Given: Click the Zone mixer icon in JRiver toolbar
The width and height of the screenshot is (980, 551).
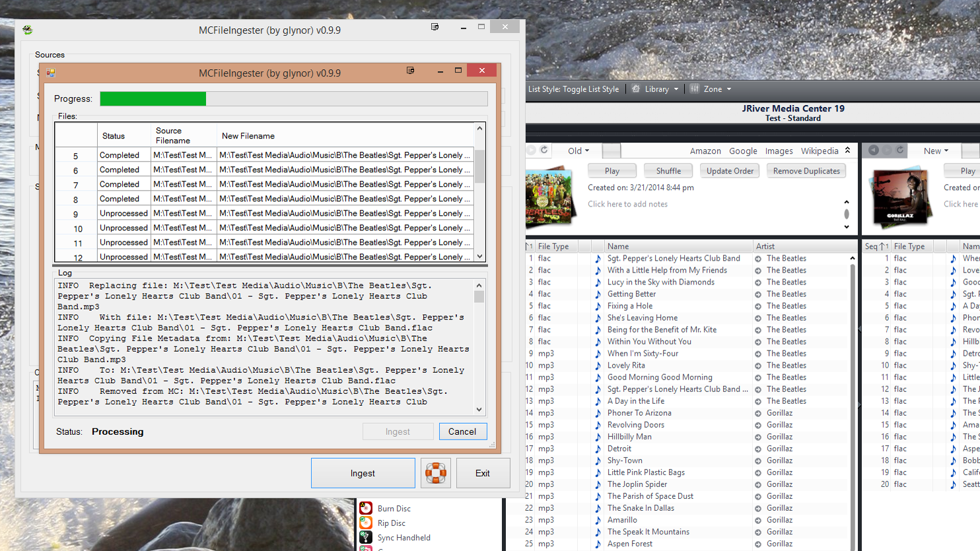Looking at the screenshot, I should click(695, 88).
